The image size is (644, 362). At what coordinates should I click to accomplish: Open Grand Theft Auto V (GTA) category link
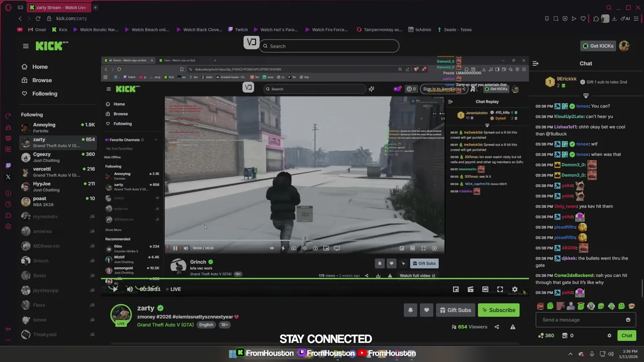(x=165, y=325)
